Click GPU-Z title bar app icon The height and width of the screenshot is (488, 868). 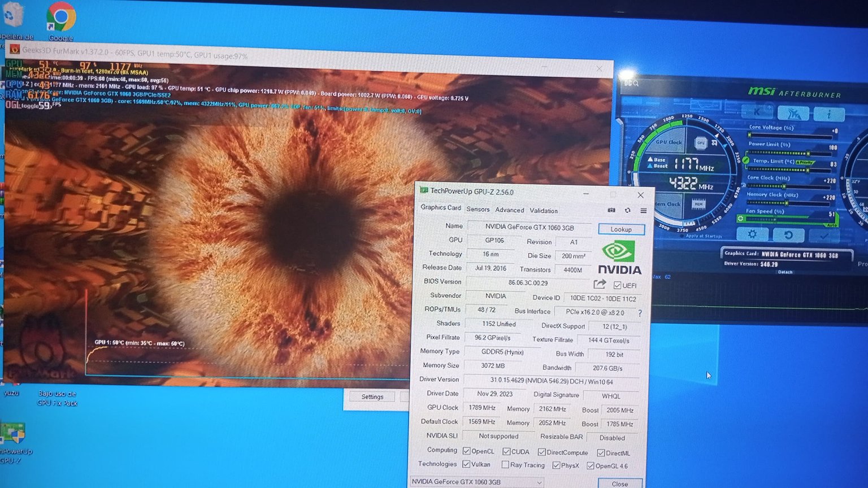coord(424,190)
